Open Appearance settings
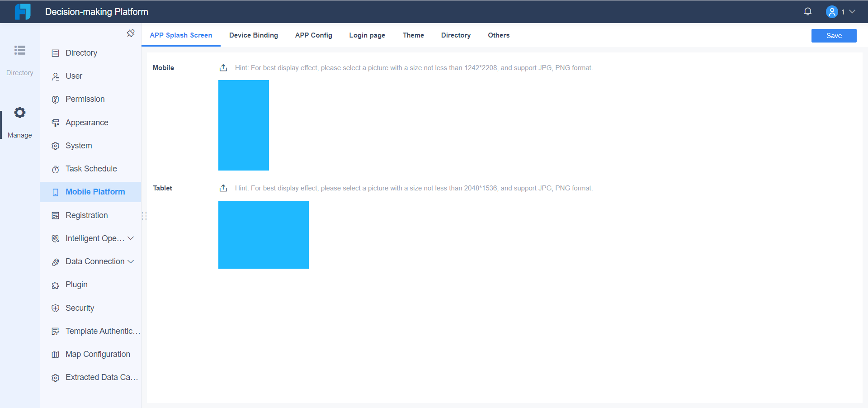Image resolution: width=868 pixels, height=408 pixels. (x=87, y=122)
